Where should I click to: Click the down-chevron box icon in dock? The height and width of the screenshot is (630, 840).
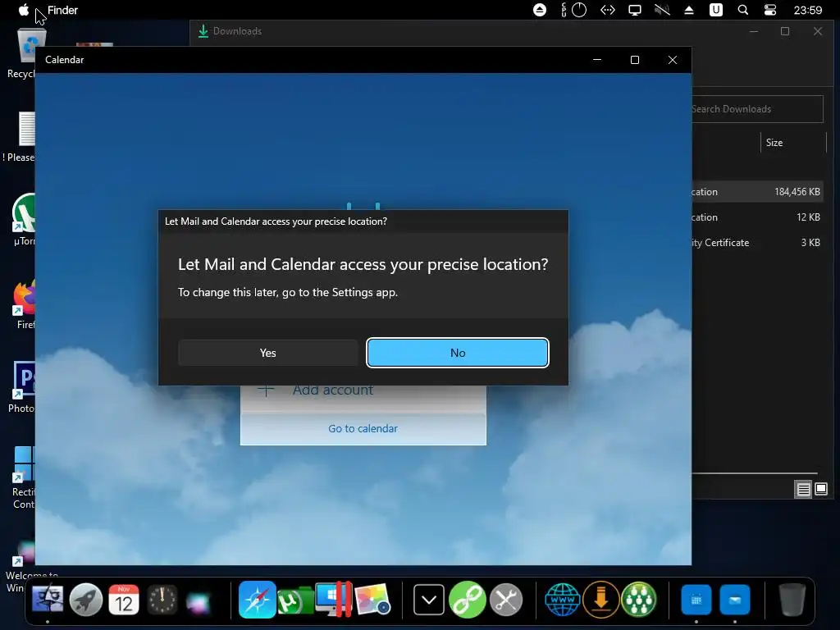tap(429, 600)
